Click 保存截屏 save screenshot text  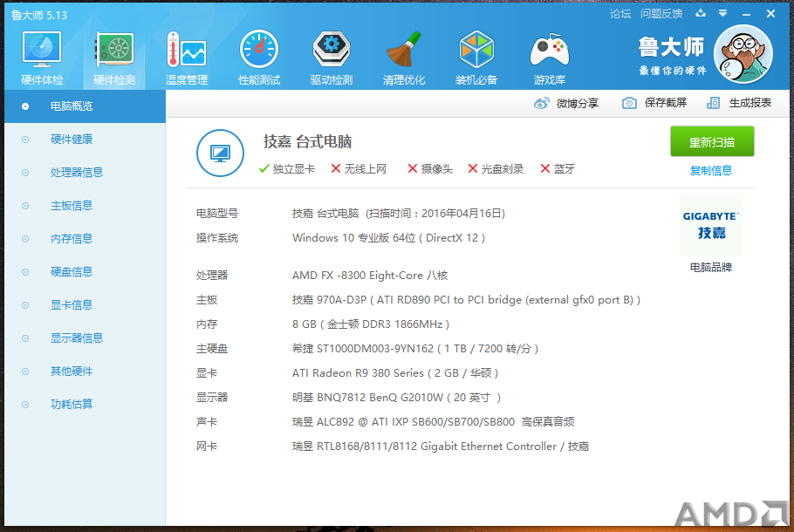[x=666, y=103]
